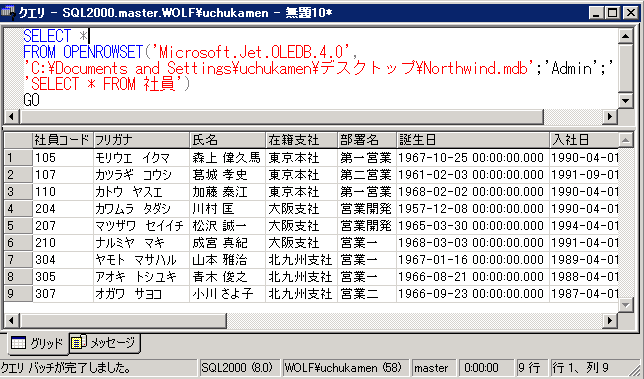Screen dimensions: 644x379
Task: Click the name cell 森上 偉久馬
Action: (x=228, y=158)
